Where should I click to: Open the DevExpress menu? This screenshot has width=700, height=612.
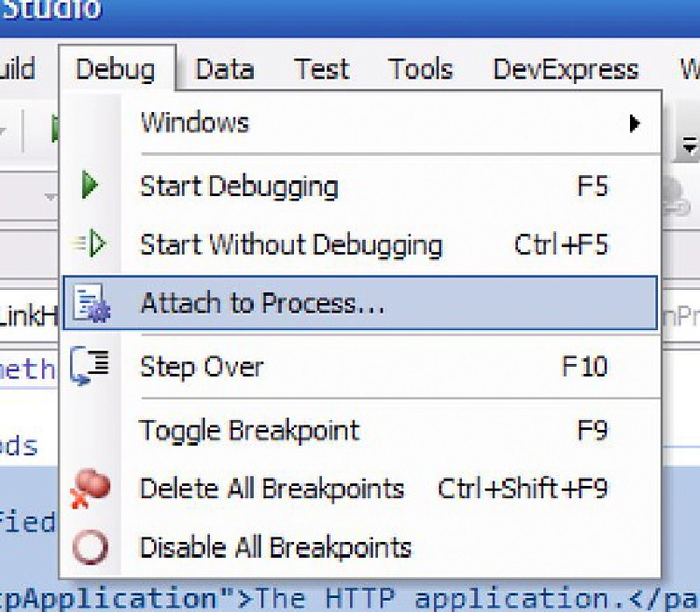(564, 68)
